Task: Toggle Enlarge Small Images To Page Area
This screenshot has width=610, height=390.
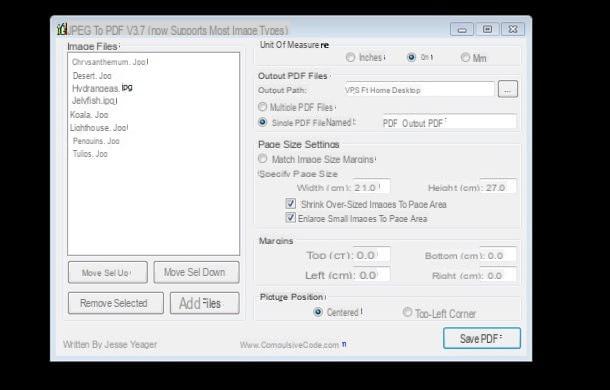Action: 290,218
